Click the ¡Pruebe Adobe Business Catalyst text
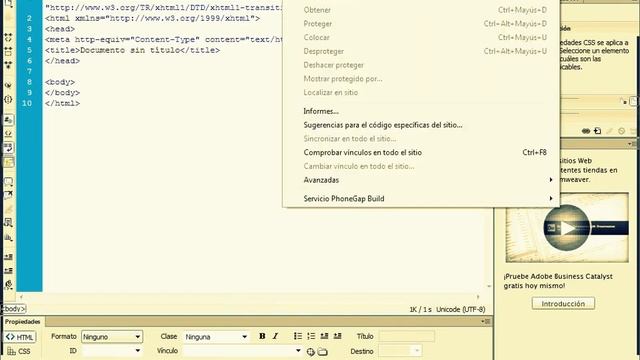 click(558, 281)
